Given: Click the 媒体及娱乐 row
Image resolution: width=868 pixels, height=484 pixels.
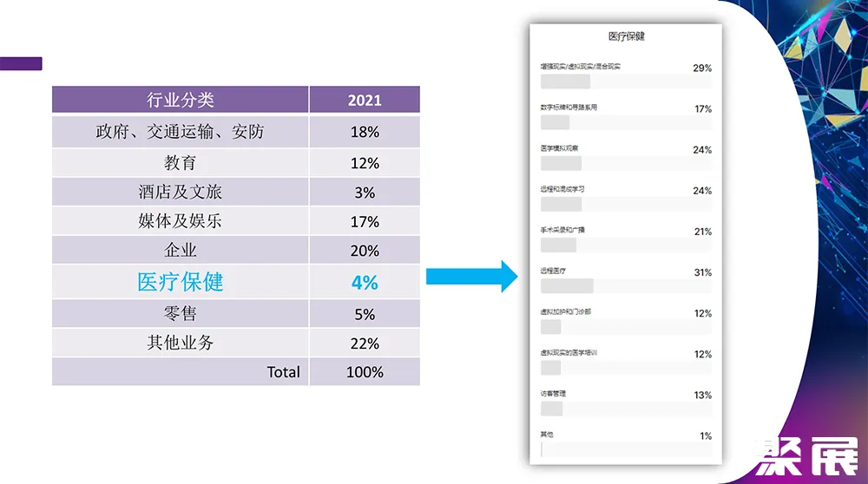Looking at the screenshot, I should [180, 221].
